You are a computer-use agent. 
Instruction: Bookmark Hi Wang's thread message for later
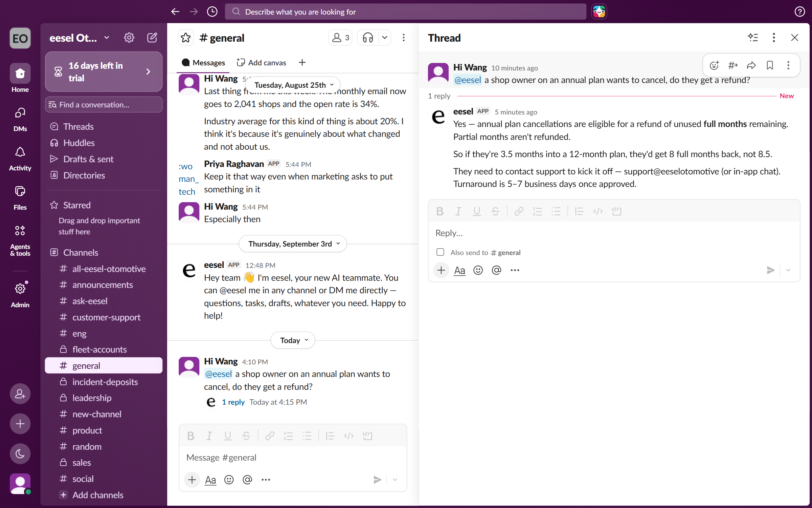(x=770, y=65)
